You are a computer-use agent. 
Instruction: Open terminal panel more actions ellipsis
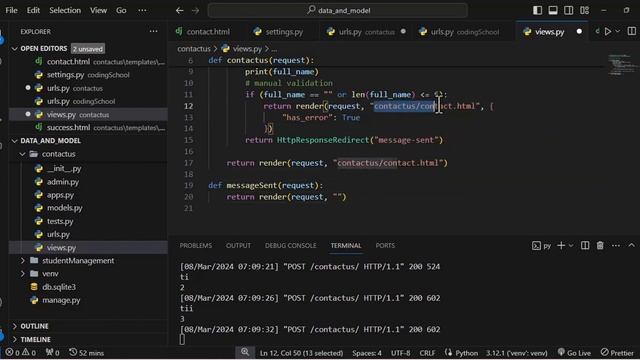click(616, 245)
